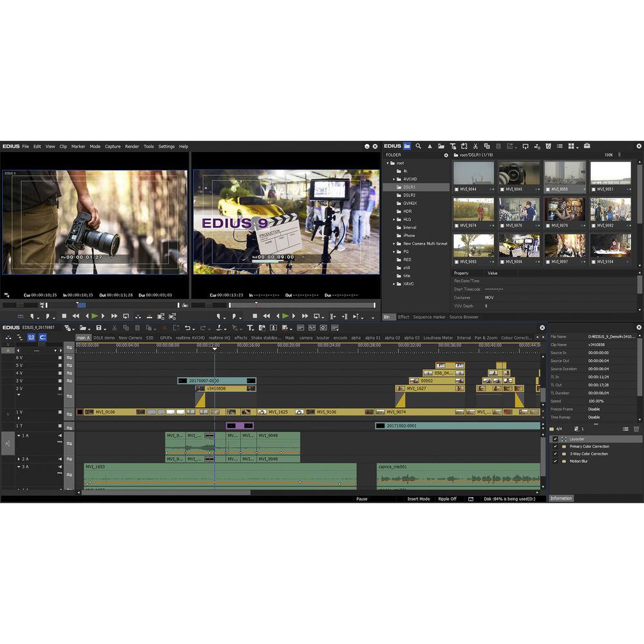This screenshot has width=644, height=644.
Task: Expand the AVCHD folder in the folder tree
Action: (395, 178)
